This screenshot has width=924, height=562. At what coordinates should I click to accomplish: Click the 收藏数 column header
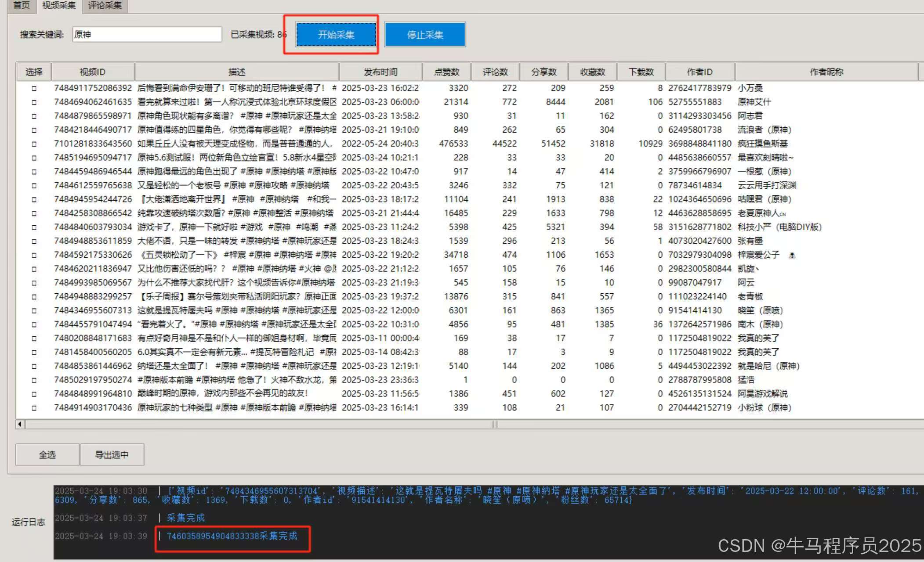click(x=592, y=72)
